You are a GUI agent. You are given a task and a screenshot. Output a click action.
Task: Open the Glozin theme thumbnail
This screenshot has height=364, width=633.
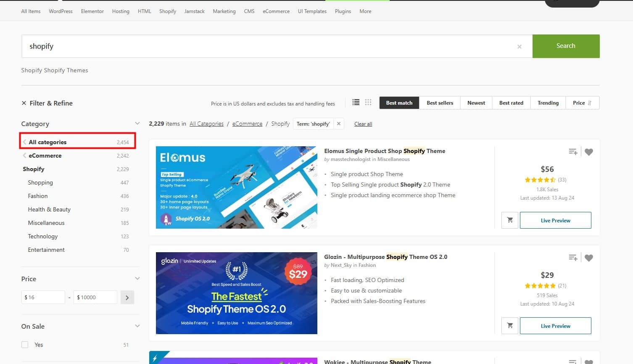(x=236, y=293)
